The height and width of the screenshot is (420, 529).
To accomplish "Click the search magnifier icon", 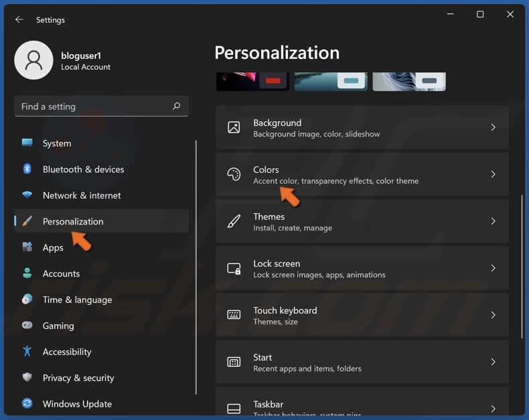I will 177,106.
